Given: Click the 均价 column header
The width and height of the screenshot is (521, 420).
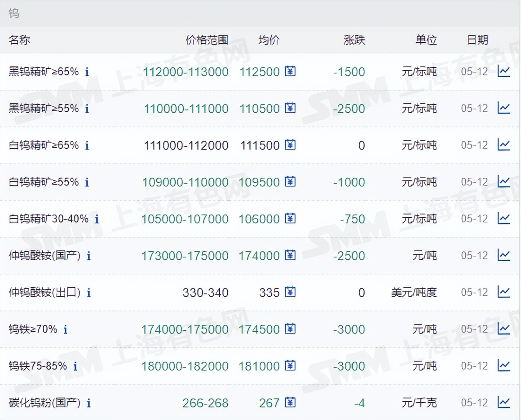Looking at the screenshot, I should tap(269, 40).
